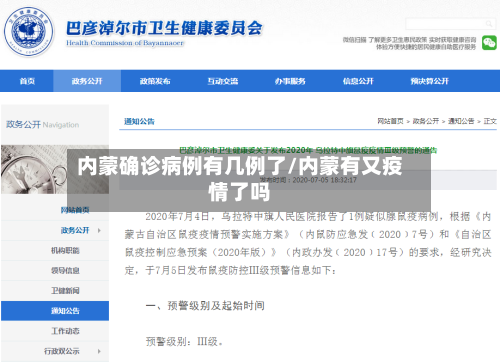The image size is (500, 362).
Task: Click breadcrumb link 政务公开
Action: 426,121
